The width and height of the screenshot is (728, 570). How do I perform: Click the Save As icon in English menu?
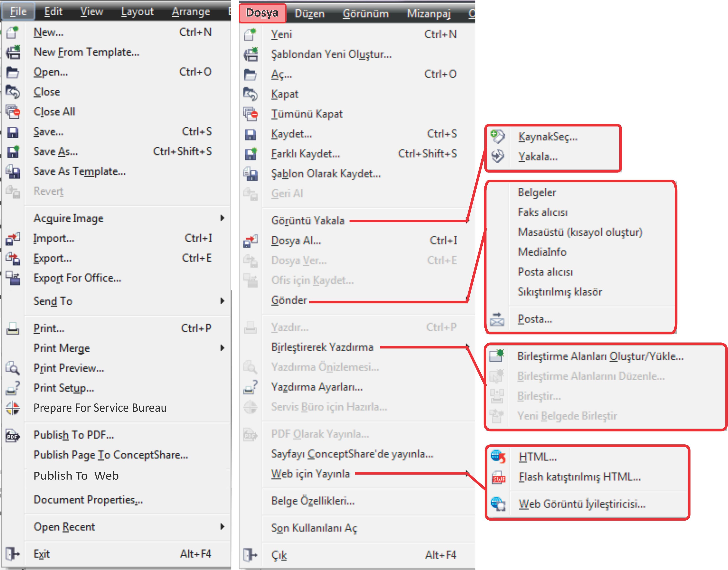[13, 152]
